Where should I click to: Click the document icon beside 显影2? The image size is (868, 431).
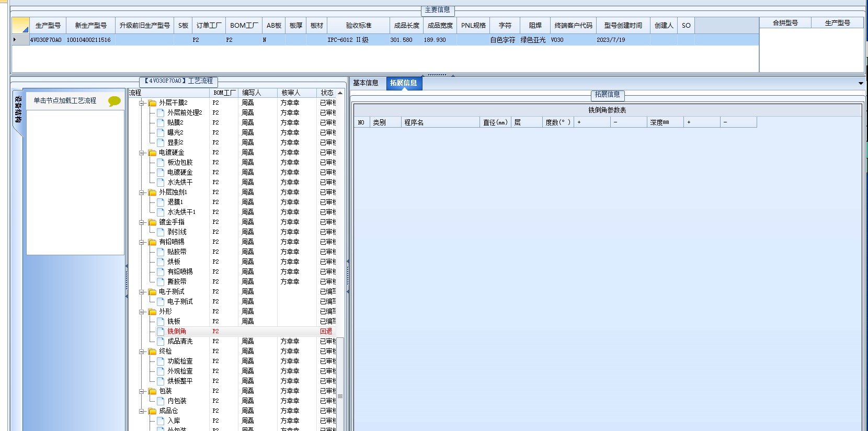(x=161, y=143)
